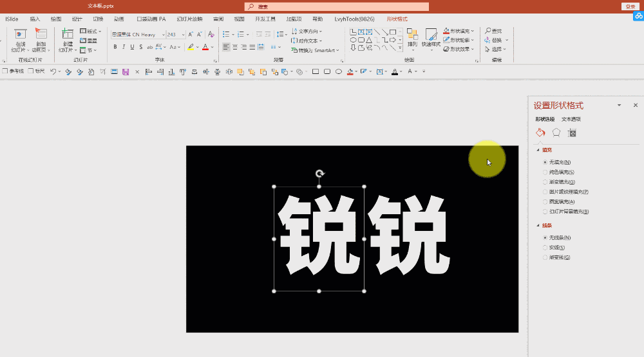Clear all text formatting

[211, 35]
